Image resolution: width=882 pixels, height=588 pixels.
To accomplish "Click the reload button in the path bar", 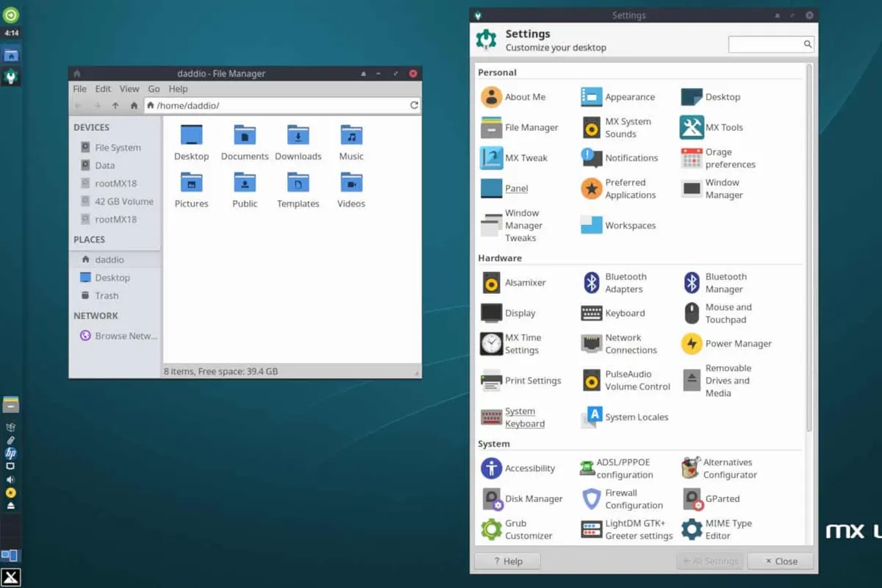I will click(414, 106).
